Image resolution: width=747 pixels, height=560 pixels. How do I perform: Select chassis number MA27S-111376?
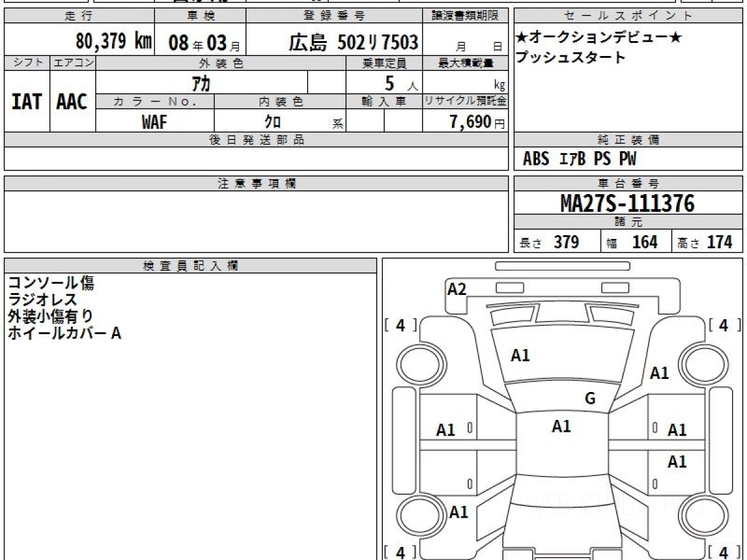coord(627,203)
